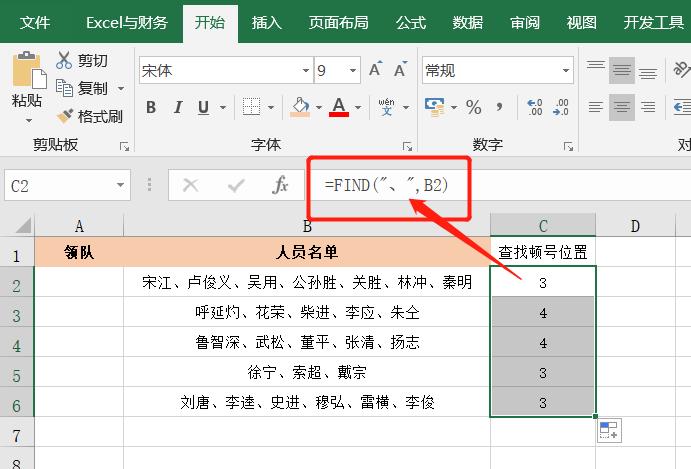Image resolution: width=691 pixels, height=469 pixels.
Task: Expand underline style dropdown arrow
Action: (x=223, y=107)
